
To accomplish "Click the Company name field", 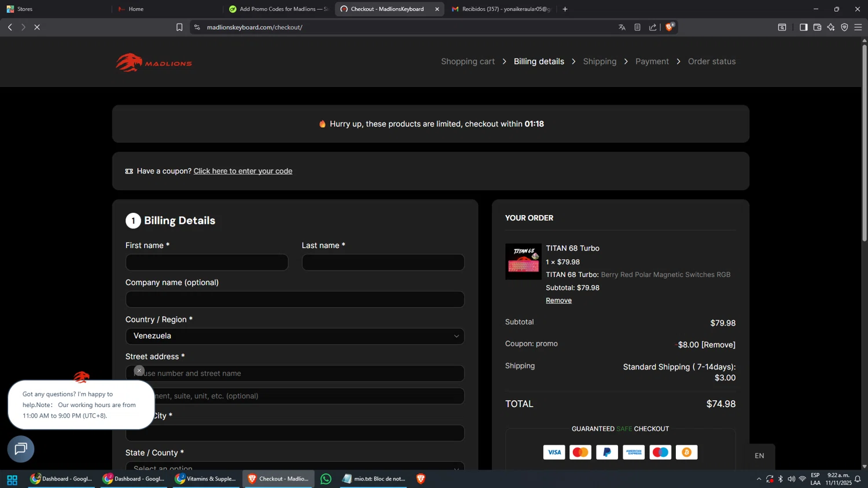I will (x=295, y=299).
